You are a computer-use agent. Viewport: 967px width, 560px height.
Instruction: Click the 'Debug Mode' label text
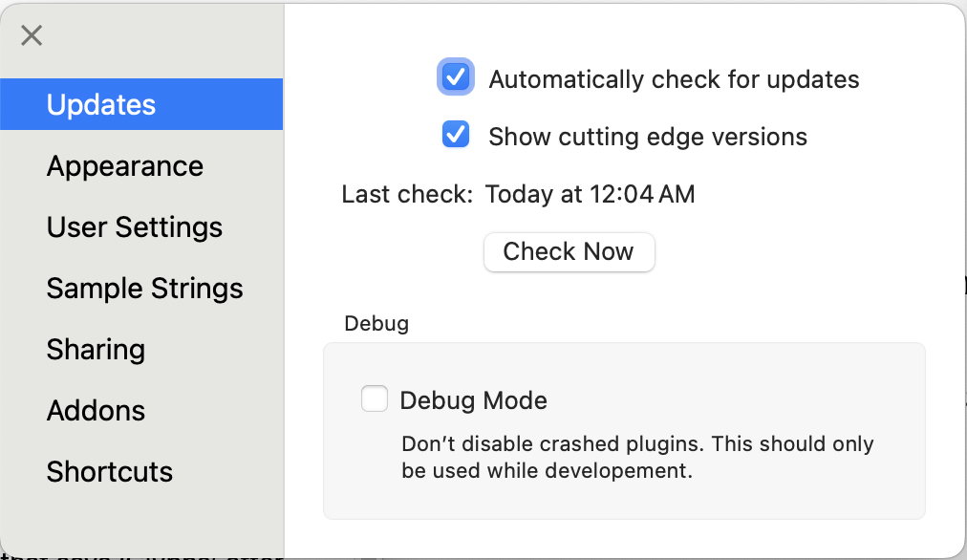(473, 400)
